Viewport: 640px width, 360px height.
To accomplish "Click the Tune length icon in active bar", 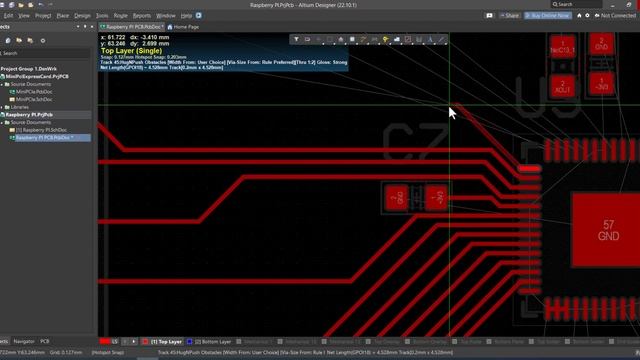I will click(x=374, y=39).
